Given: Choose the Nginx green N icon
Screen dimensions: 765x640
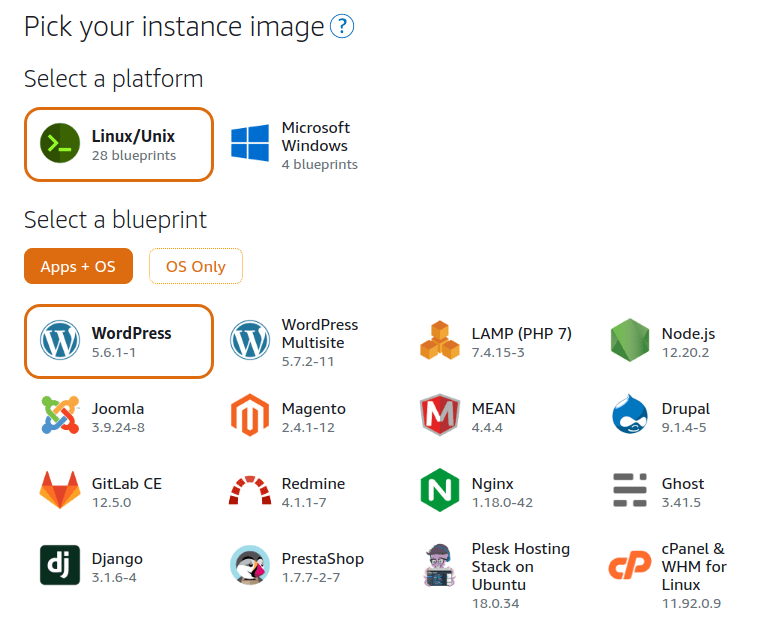Looking at the screenshot, I should point(440,490).
